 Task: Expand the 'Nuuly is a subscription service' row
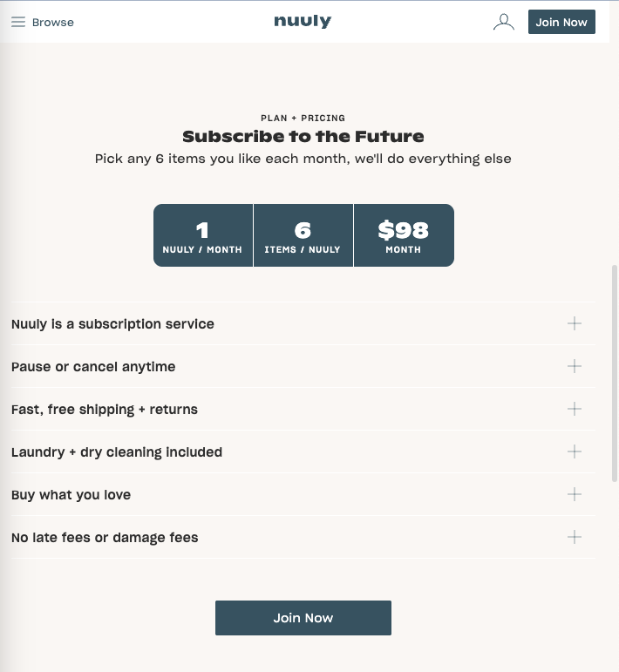pos(303,323)
